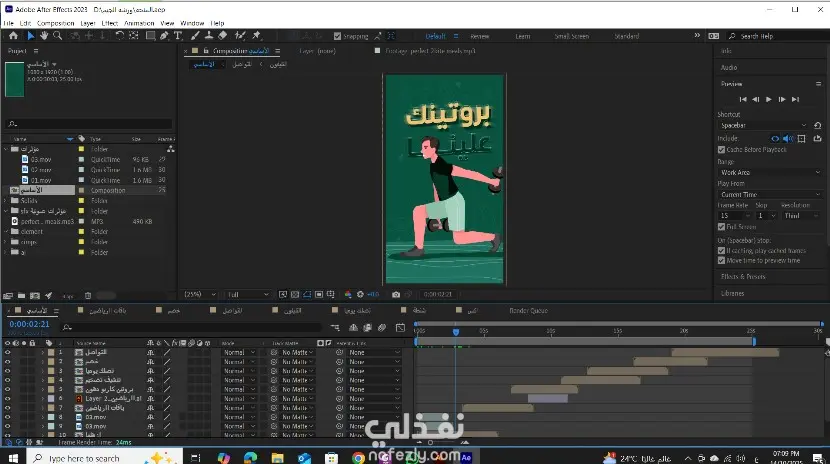Image resolution: width=830 pixels, height=464 pixels.
Task: Open the Composition menu
Action: click(x=56, y=23)
